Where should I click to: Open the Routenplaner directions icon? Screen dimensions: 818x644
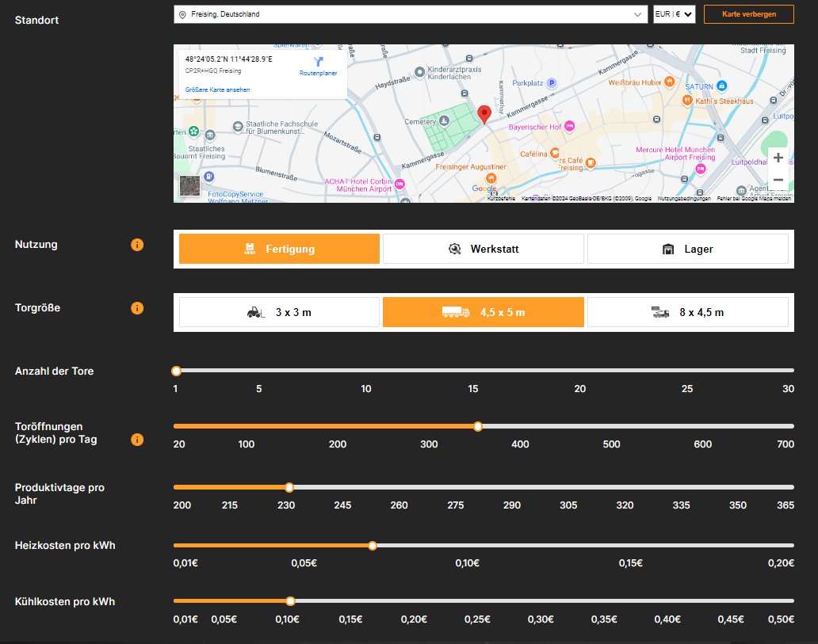pos(318,62)
